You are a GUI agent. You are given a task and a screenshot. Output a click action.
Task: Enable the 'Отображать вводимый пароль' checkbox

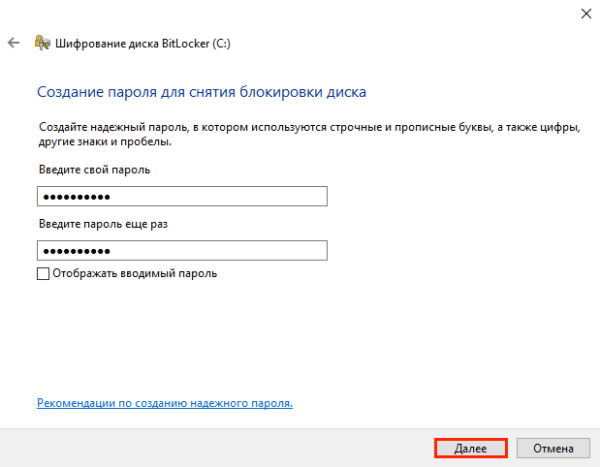43,273
